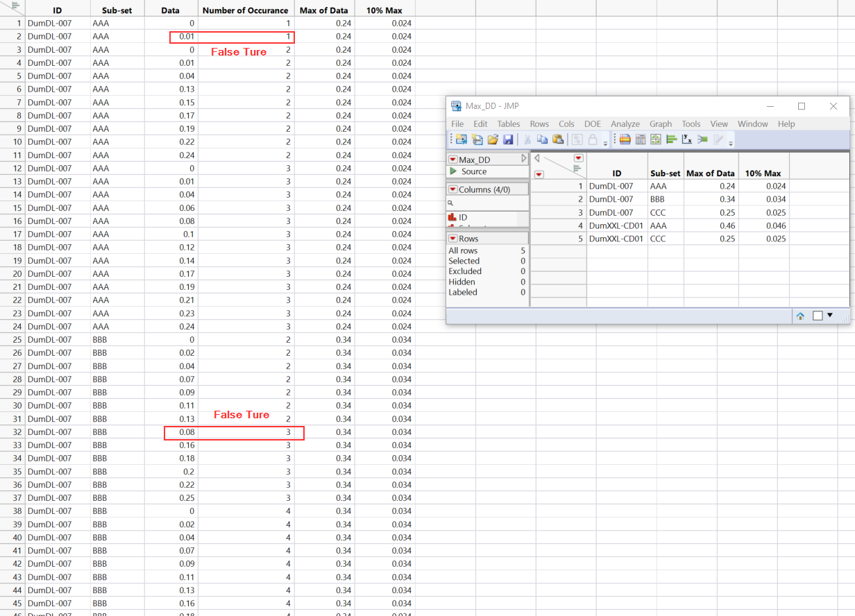
Task: Save the Max_DD table with the disk icon
Action: tap(509, 139)
